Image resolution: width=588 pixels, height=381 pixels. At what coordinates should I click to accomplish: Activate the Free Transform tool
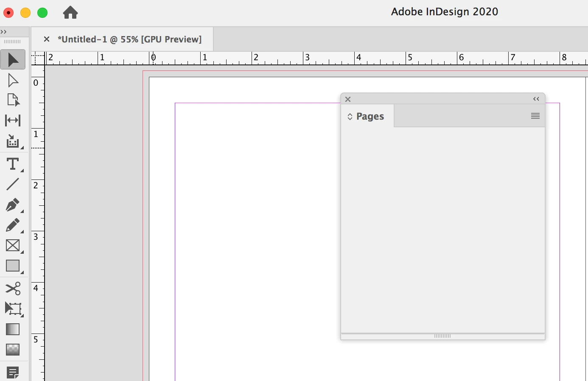coord(13,309)
